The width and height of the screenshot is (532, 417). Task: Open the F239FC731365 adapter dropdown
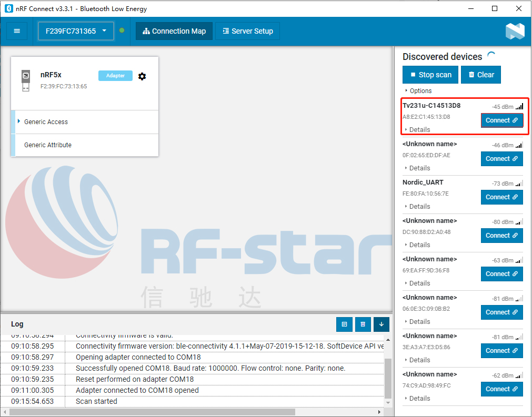point(75,31)
